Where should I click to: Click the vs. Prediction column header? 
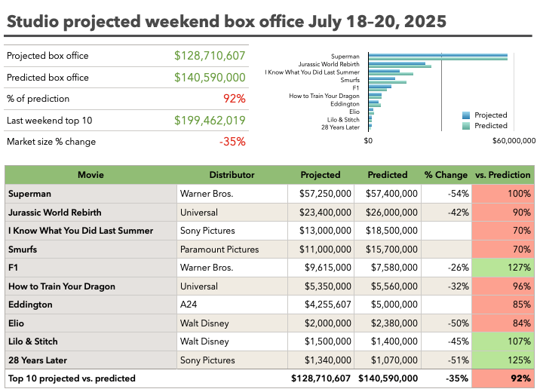click(503, 175)
